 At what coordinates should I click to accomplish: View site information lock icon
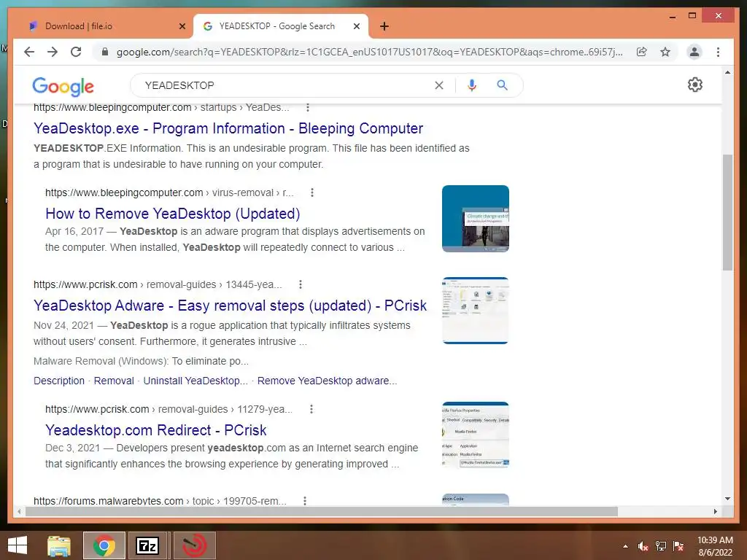click(x=105, y=52)
